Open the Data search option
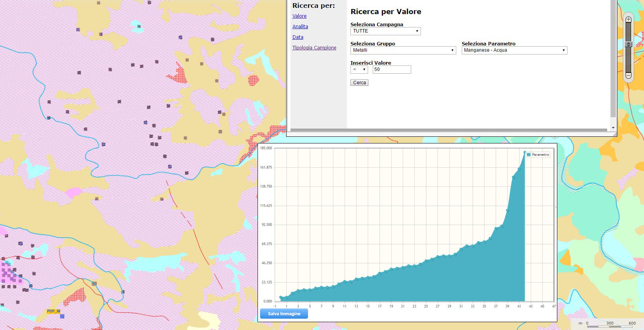This screenshot has width=644, height=330. pos(298,37)
